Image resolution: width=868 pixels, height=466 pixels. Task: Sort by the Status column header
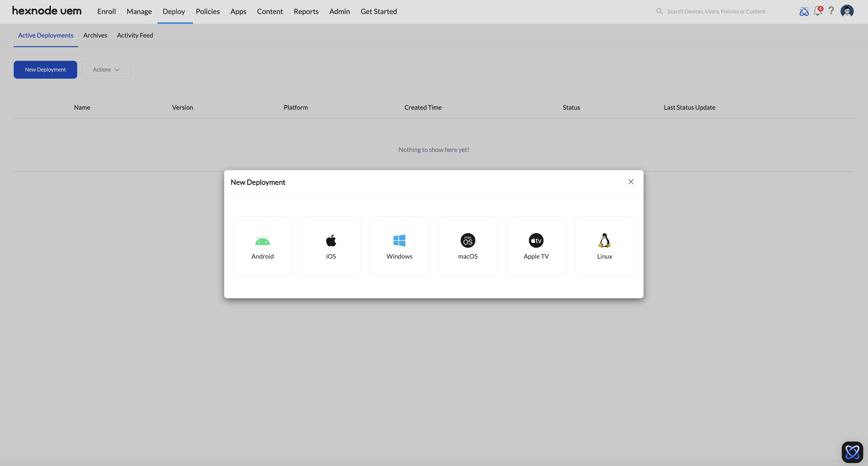[571, 107]
